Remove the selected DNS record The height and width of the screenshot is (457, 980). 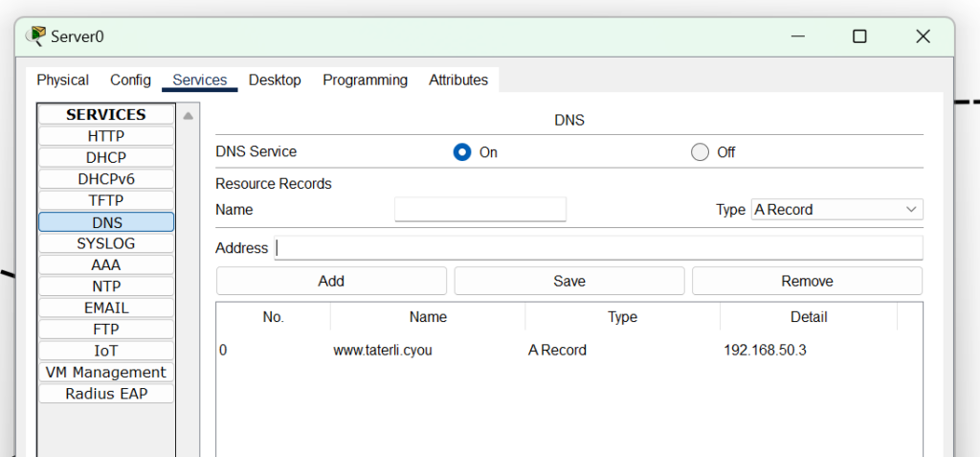click(x=807, y=281)
